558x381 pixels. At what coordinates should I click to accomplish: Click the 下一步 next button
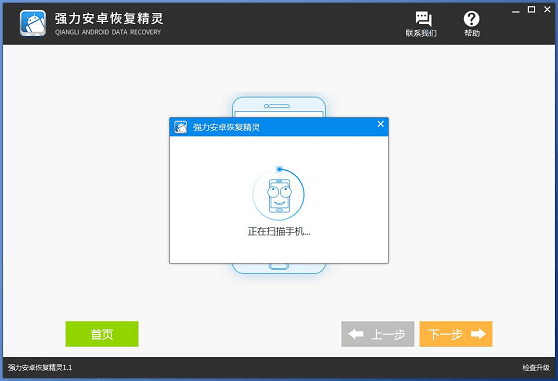pos(456,334)
